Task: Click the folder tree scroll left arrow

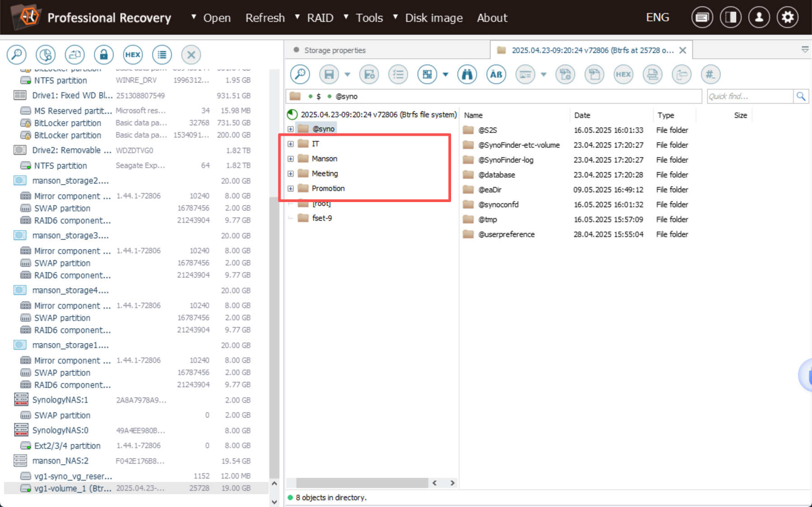Action: tap(434, 483)
